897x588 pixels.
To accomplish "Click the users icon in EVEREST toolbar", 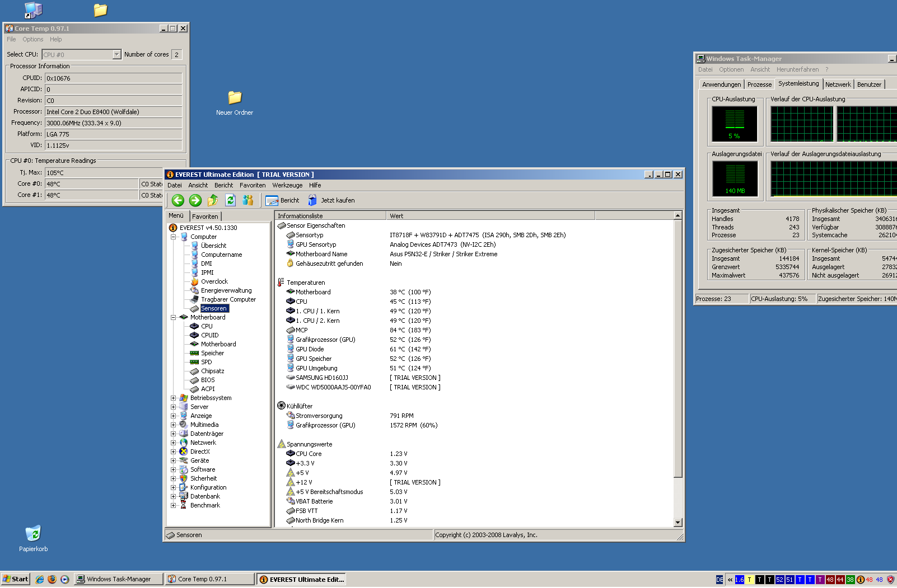I will point(248,200).
